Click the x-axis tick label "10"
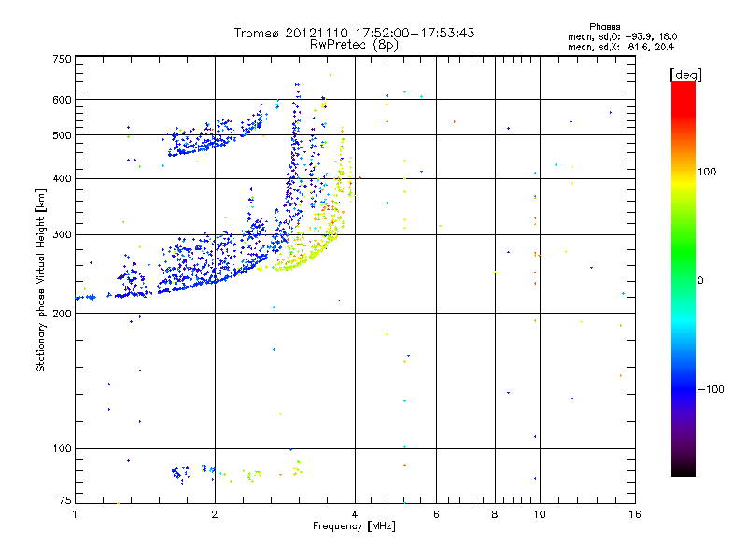The image size is (747, 560). (x=540, y=514)
